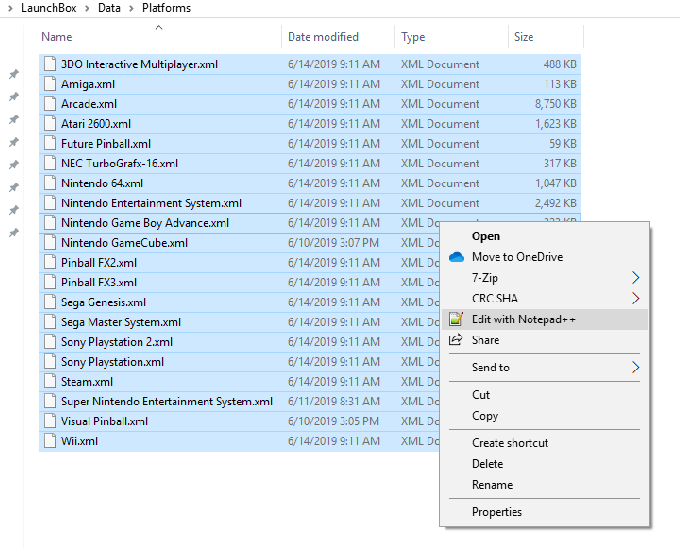Click file icon of Nintendo GameCube.xml
The image size is (680, 549).
[x=50, y=242]
